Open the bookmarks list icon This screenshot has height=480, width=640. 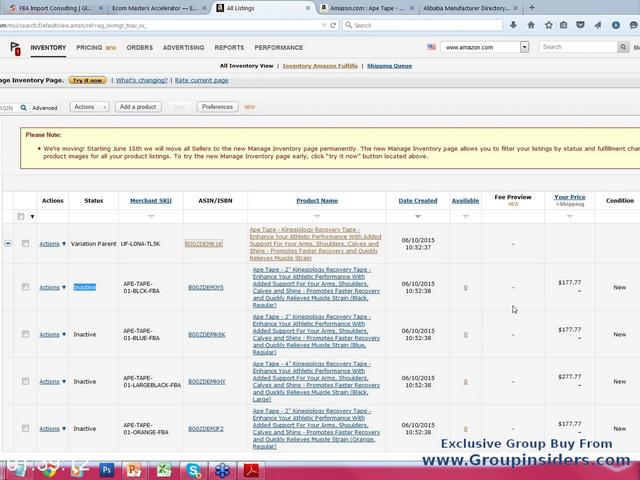[x=564, y=25]
